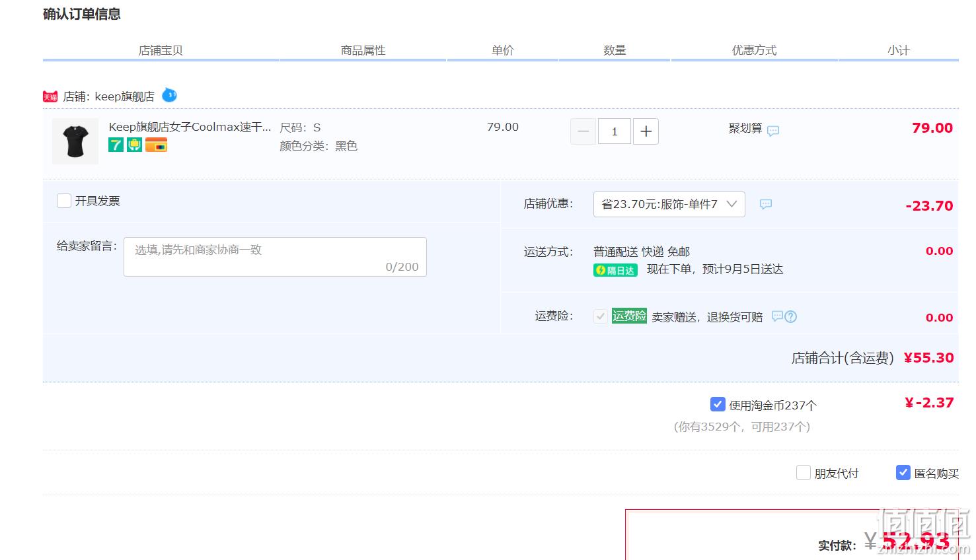The height and width of the screenshot is (560, 976).
Task: Decrease quantity with the minus button
Action: pos(583,131)
